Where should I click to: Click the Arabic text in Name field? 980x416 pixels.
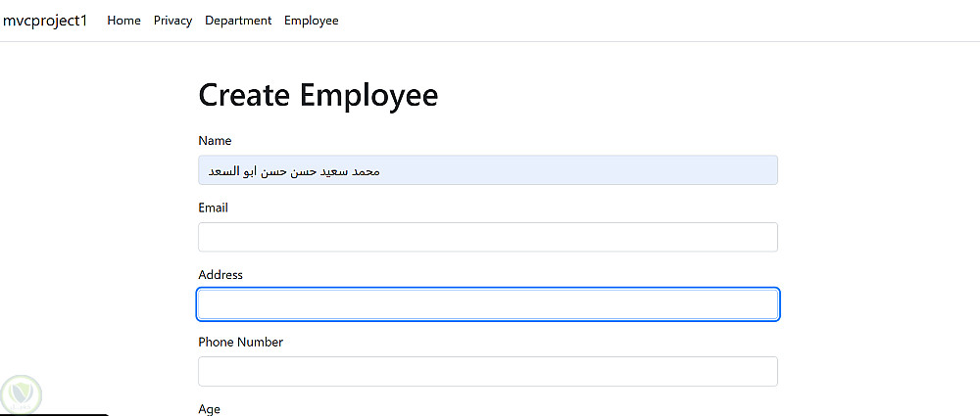pyautogui.click(x=294, y=171)
